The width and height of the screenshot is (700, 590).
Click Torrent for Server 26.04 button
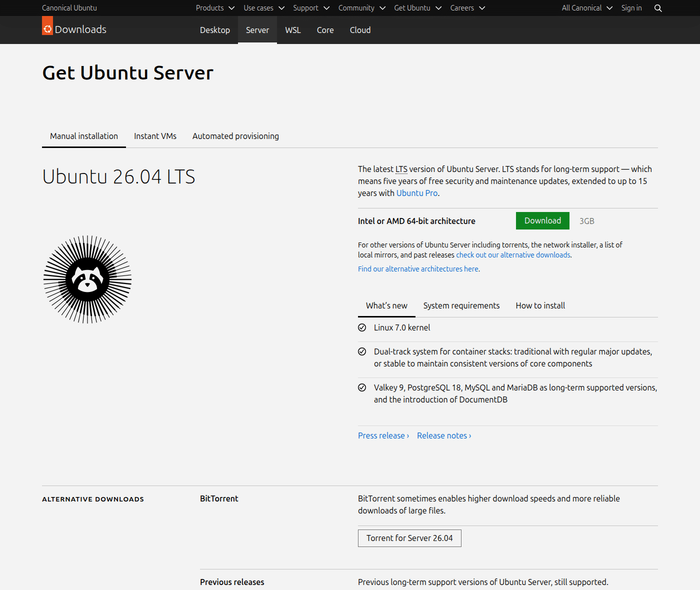pos(409,538)
